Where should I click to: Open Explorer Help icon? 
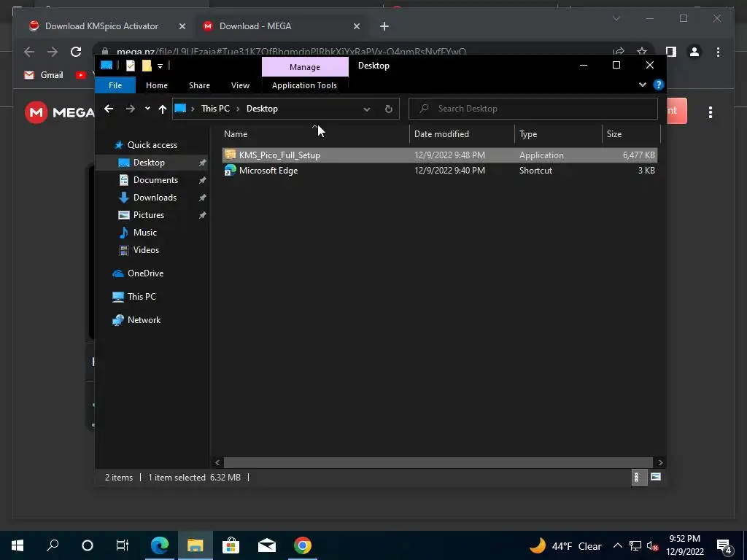(659, 85)
